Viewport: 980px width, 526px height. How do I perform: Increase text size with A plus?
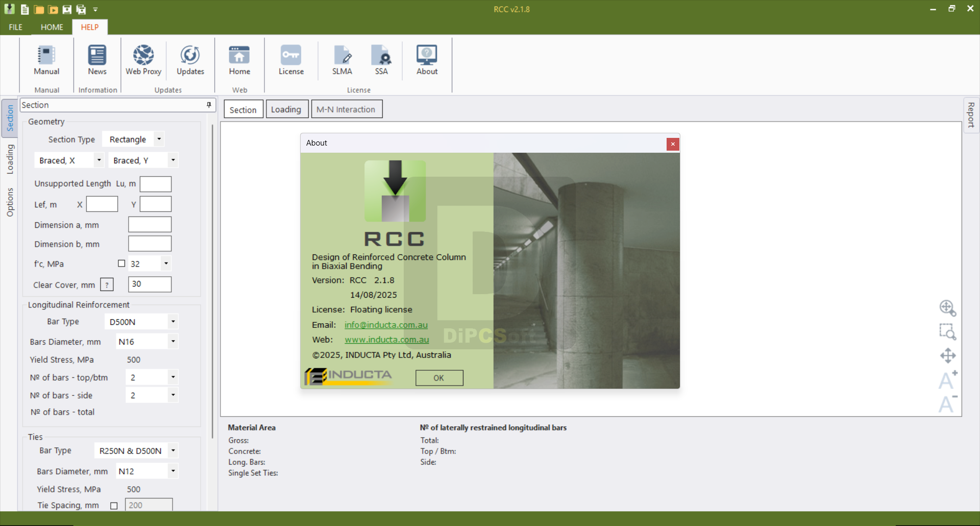point(948,380)
